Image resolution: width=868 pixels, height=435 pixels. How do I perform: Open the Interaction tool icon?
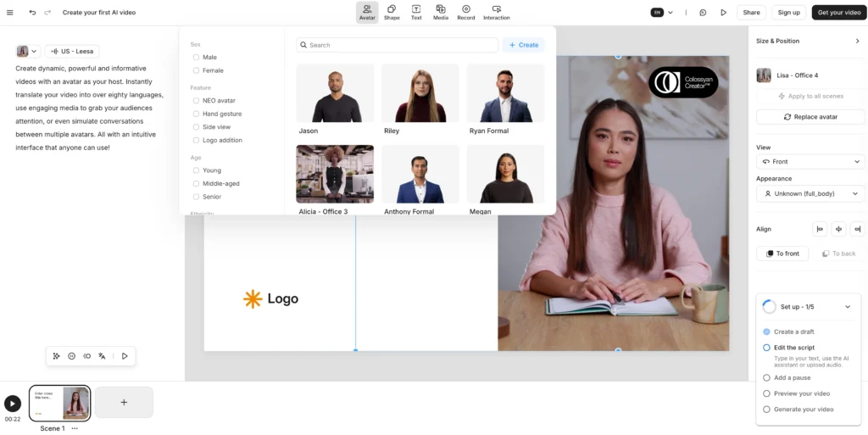[497, 12]
